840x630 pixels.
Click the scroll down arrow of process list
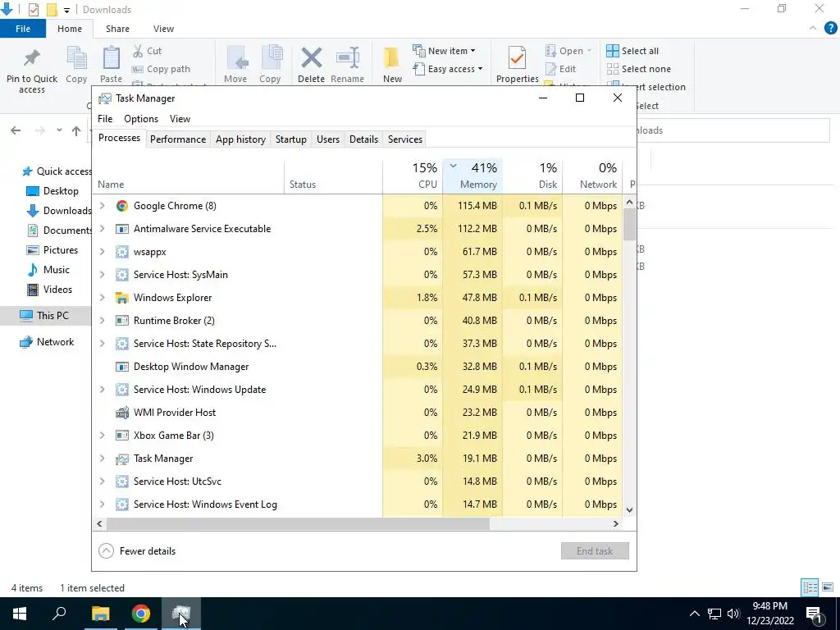[629, 510]
